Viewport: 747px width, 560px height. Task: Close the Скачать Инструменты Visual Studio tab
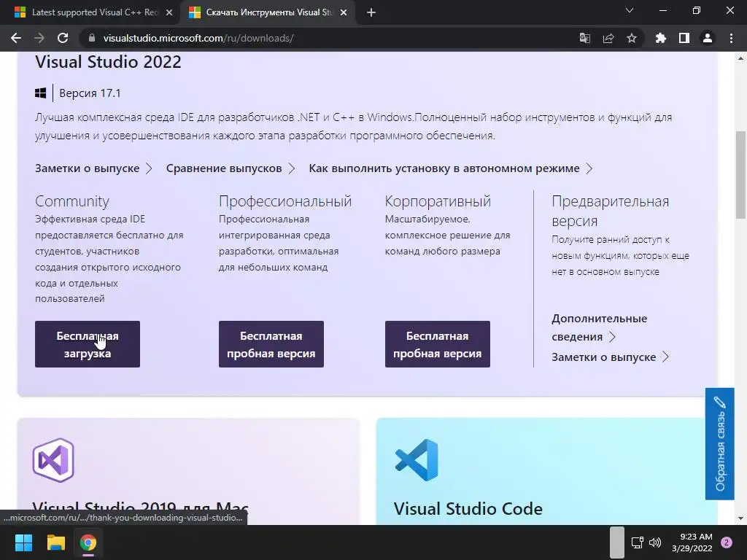click(344, 13)
